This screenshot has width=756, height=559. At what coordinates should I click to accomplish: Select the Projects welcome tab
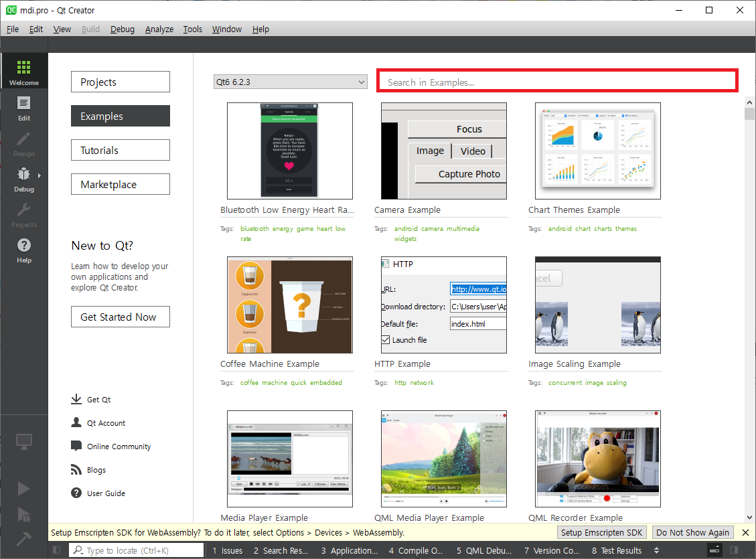(x=121, y=82)
